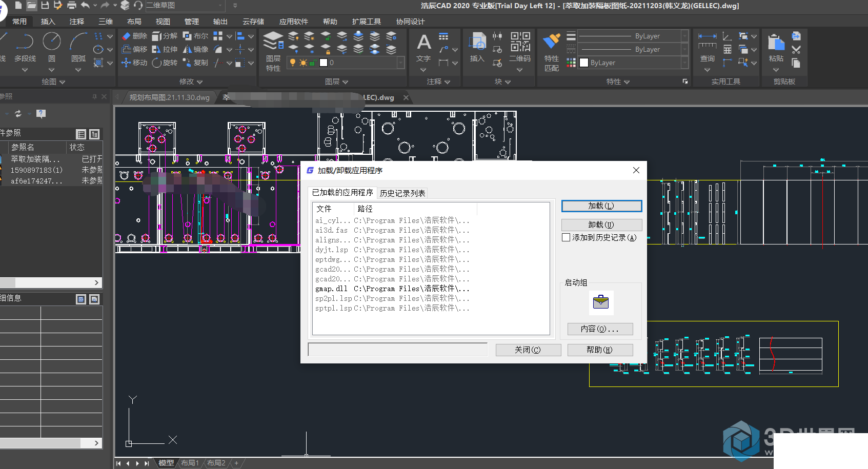Click the Print icon in quick access toolbar
This screenshot has height=469, width=868.
tap(72, 5)
